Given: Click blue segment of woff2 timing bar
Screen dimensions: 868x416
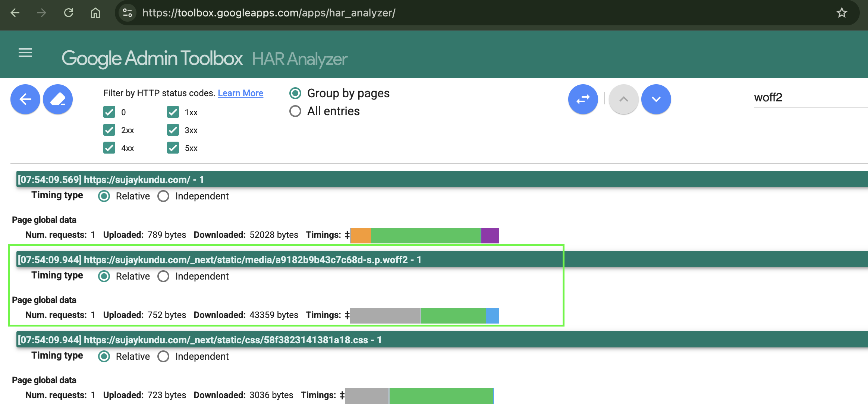Looking at the screenshot, I should click(x=493, y=315).
